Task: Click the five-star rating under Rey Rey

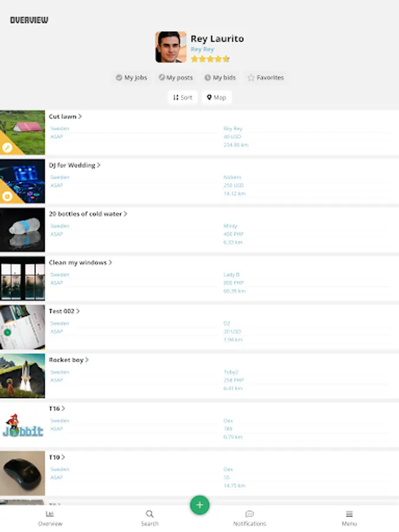Action: (x=210, y=59)
